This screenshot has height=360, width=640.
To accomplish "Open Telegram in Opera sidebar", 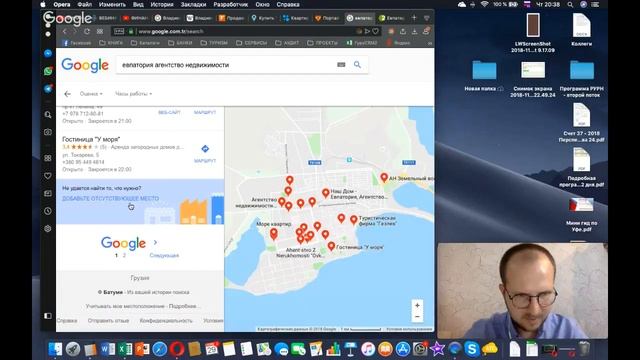I will pos(48,89).
